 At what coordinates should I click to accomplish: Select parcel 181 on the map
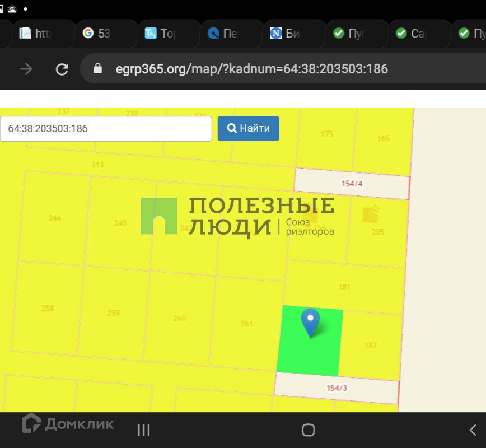click(x=344, y=287)
